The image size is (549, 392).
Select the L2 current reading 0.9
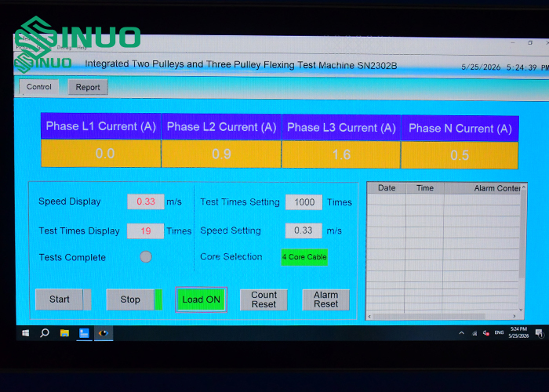tap(221, 154)
